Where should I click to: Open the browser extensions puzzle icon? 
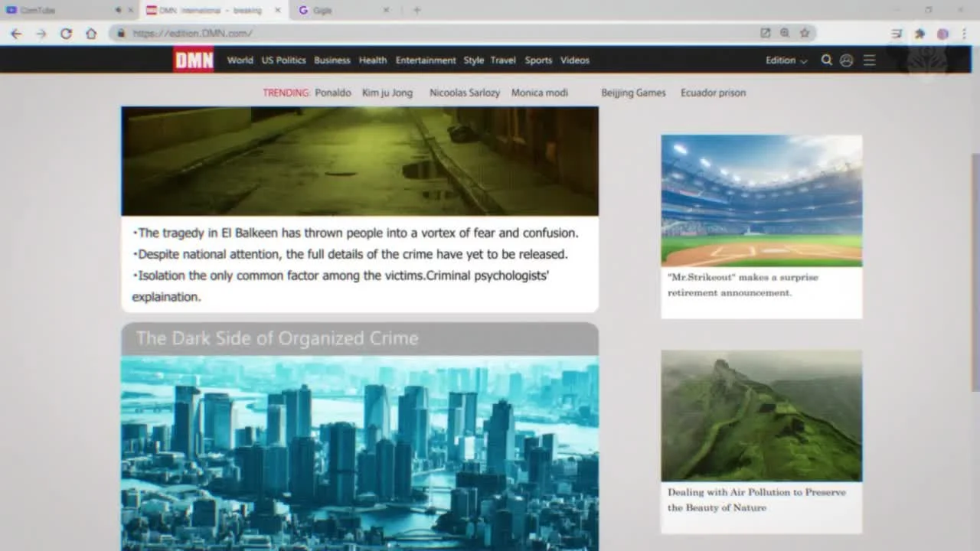[920, 34]
